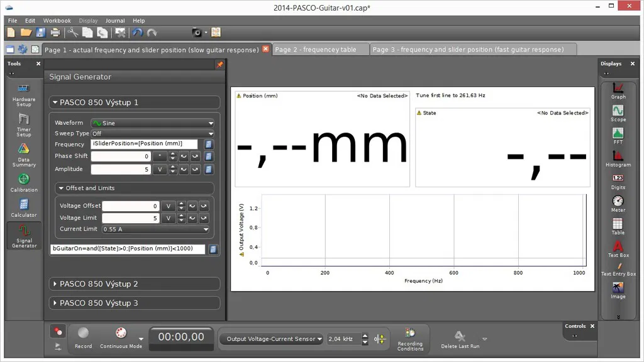Click the Voltage Limit value field
Screen dimensions: 644x362
tap(131, 218)
